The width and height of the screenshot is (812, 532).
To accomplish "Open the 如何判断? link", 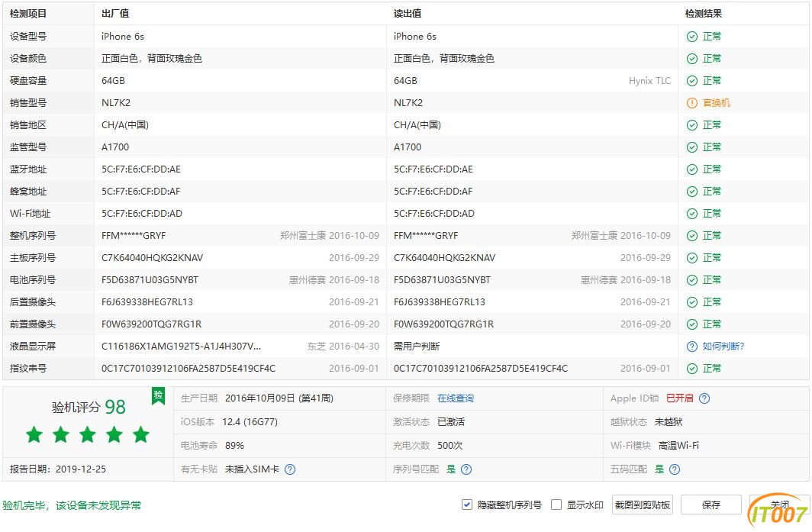I will tap(723, 347).
